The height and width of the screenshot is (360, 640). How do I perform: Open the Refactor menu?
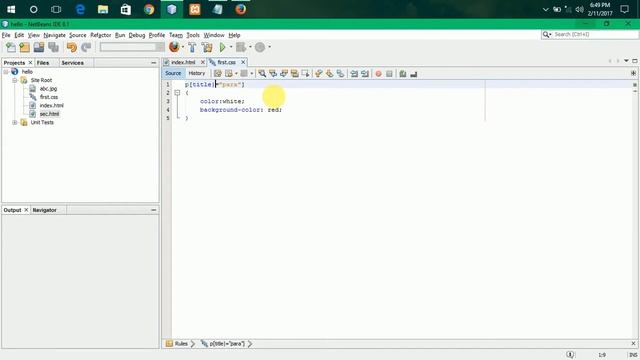point(100,35)
